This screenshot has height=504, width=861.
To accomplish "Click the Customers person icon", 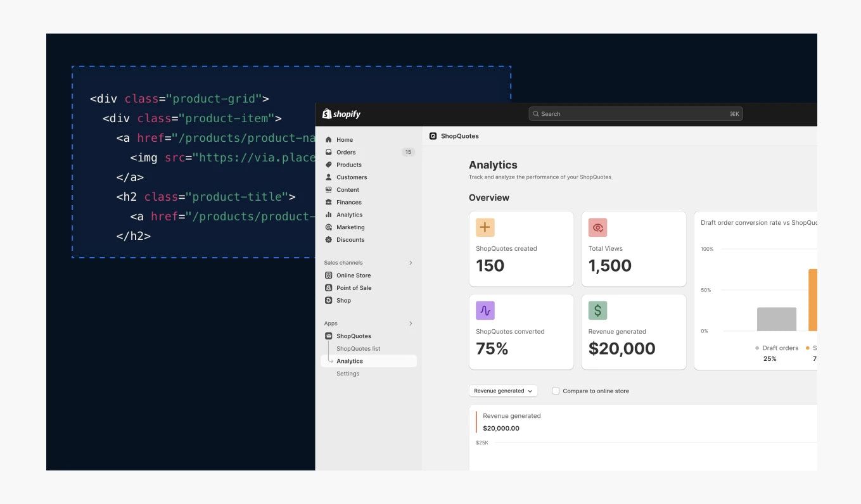I will coord(328,177).
